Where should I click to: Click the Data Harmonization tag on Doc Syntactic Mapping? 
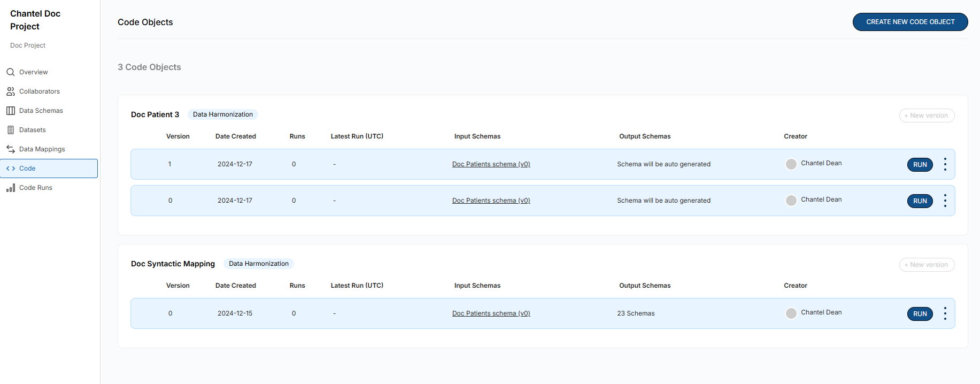point(258,264)
